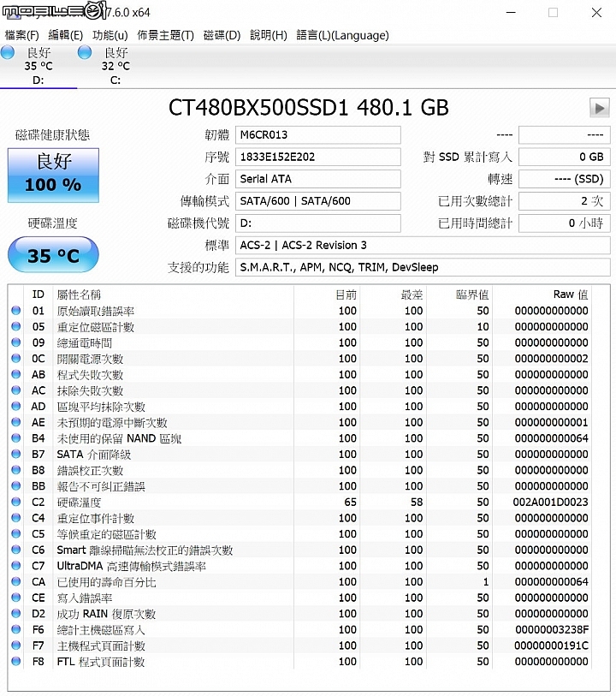Click the status dot of attribute F6

coord(16,630)
